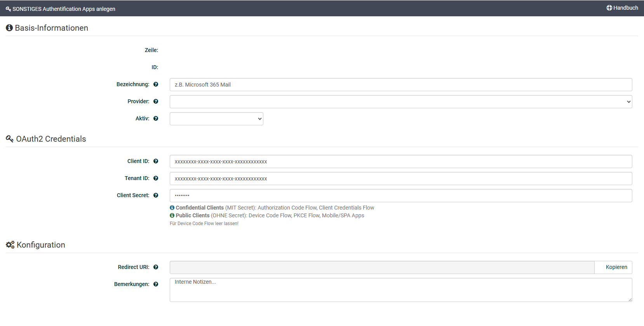Focus the Bezeichnung text field
The image size is (644, 326).
point(400,85)
